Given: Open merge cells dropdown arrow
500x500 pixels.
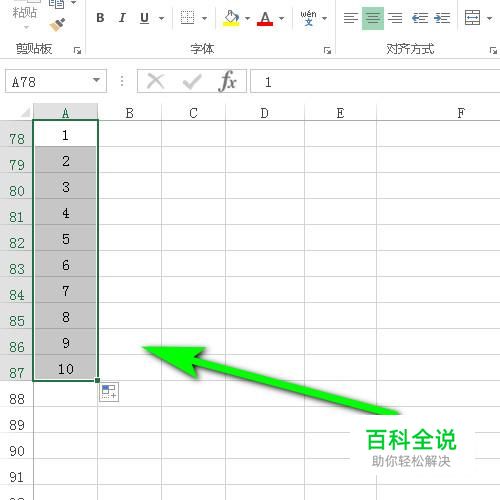Looking at the screenshot, I should (489, 18).
